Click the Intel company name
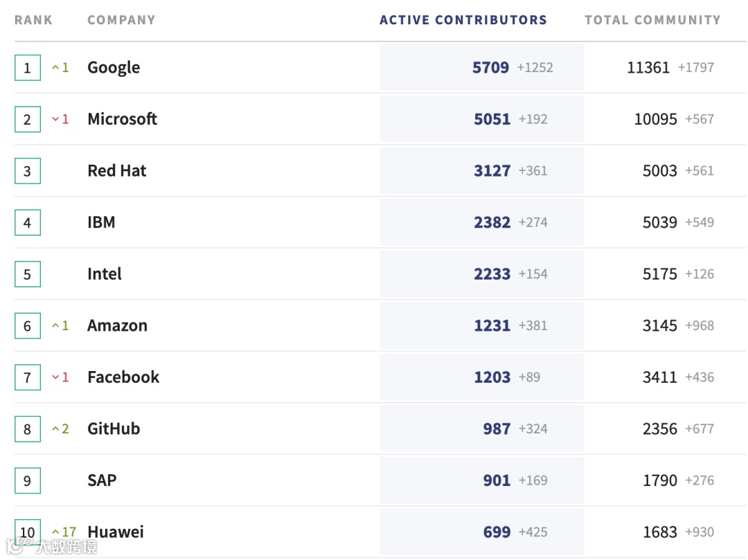 [104, 274]
